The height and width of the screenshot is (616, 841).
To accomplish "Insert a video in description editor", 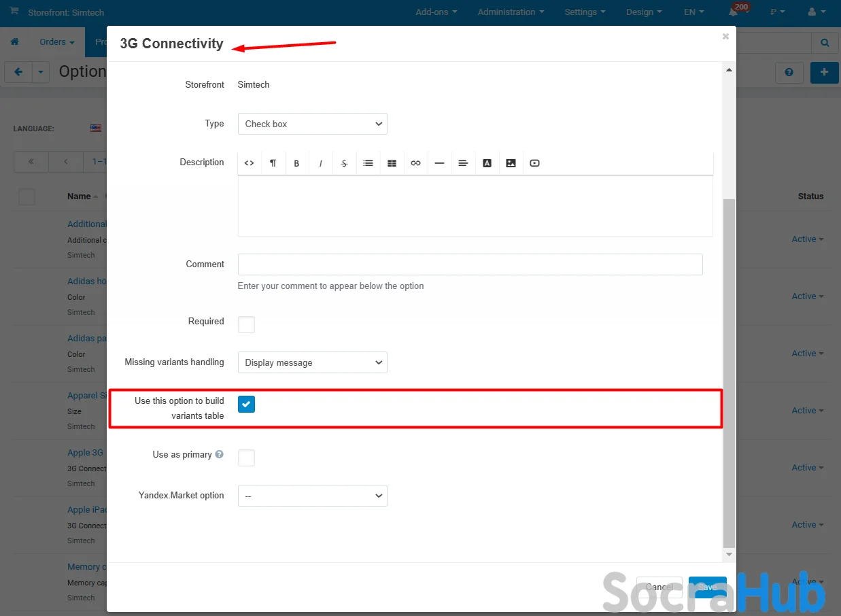I will click(x=534, y=163).
